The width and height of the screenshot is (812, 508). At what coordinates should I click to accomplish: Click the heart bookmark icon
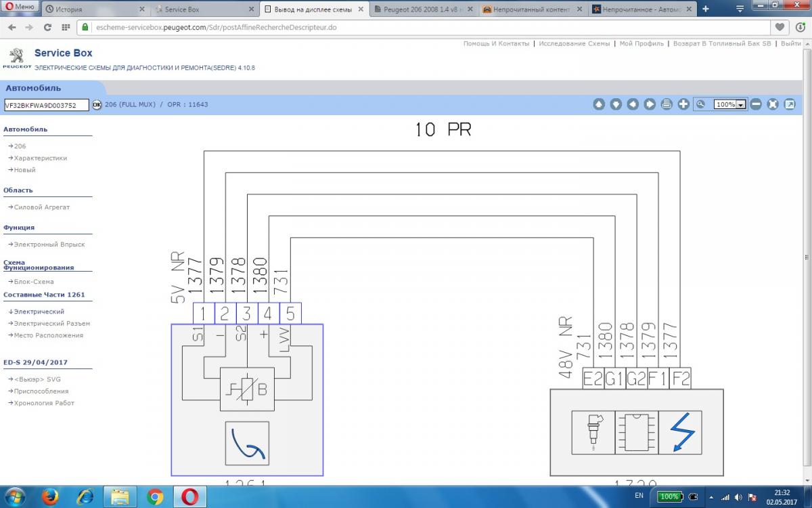(x=781, y=28)
